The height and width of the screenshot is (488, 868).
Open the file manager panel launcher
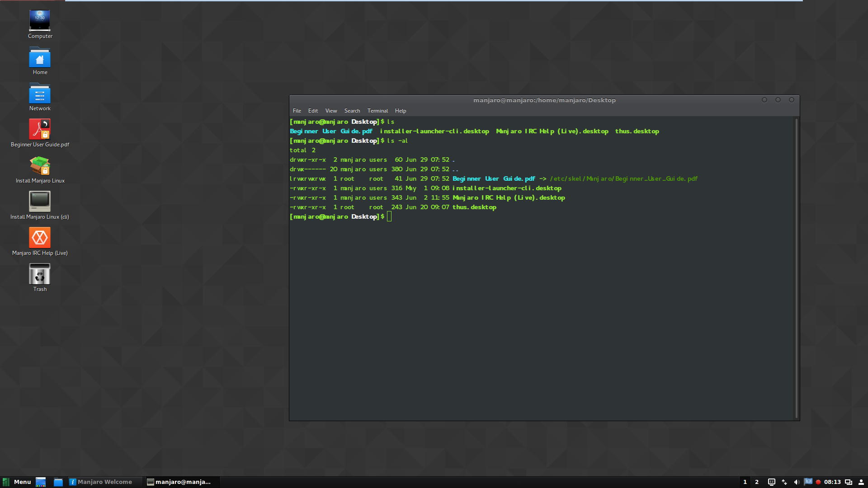tap(58, 482)
